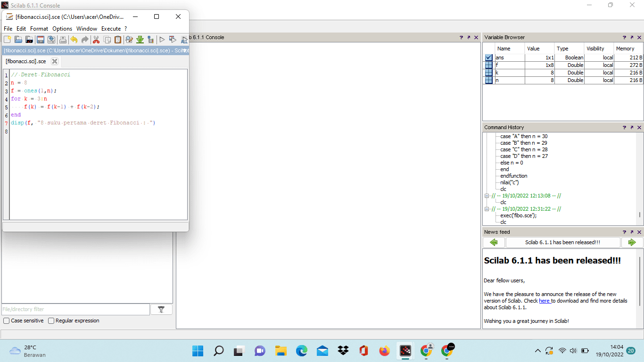Viewport: 644px width, 362px height.
Task: Cut selection with the scissors icon
Action: (96, 40)
